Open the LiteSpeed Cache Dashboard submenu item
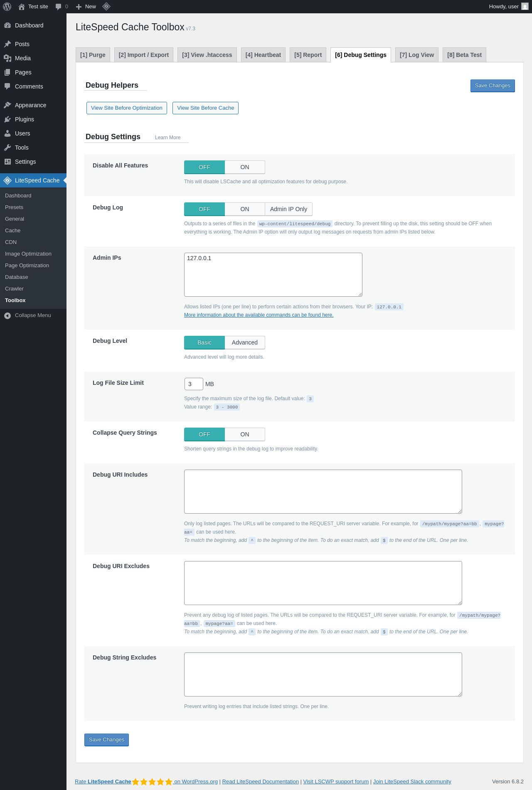This screenshot has width=532, height=790. [33, 196]
